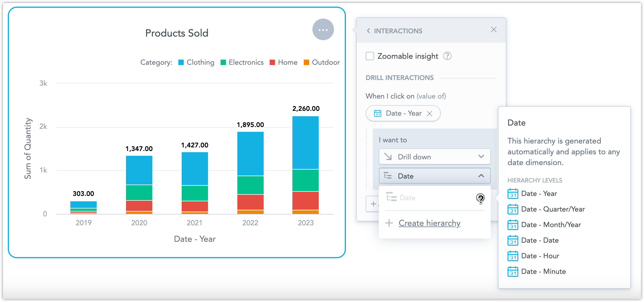Select the Date - Year chip
The height and width of the screenshot is (302, 644).
(399, 114)
